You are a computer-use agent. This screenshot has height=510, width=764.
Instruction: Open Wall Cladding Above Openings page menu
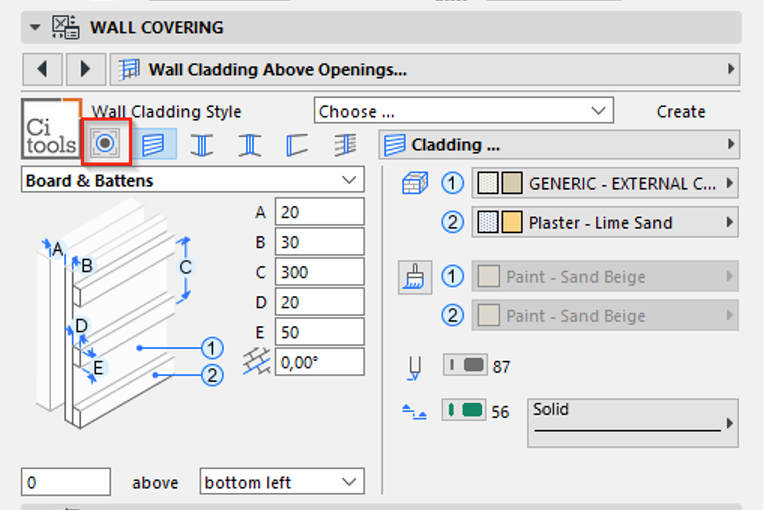(x=424, y=69)
